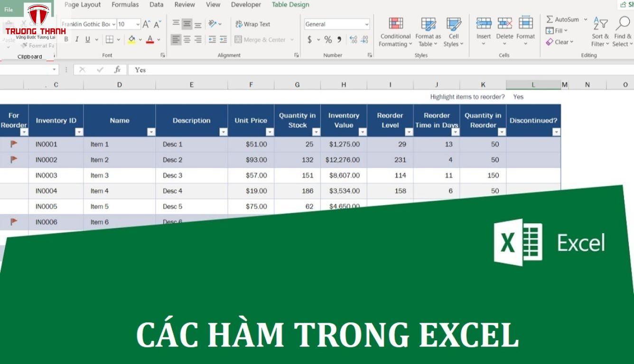Apply Percent Style

click(328, 40)
